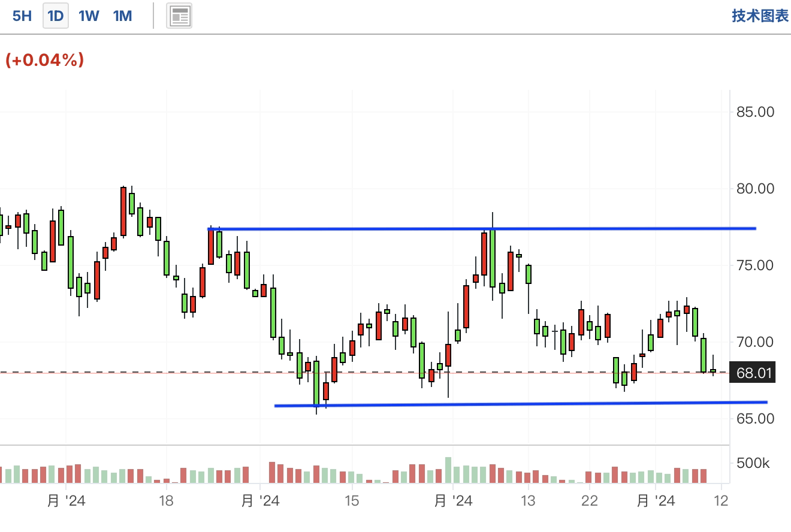The height and width of the screenshot is (532, 791).
Task: Click the tallest green volume bar
Action: click(x=448, y=470)
